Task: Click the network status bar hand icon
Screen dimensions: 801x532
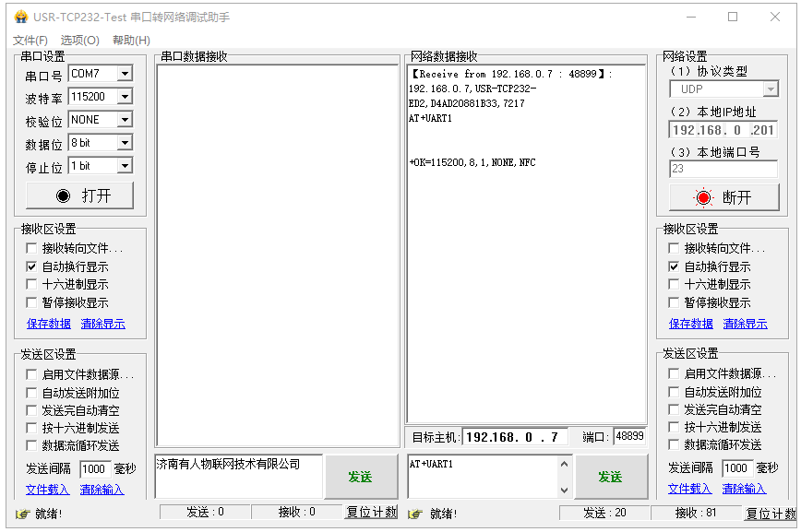Action: [415, 514]
